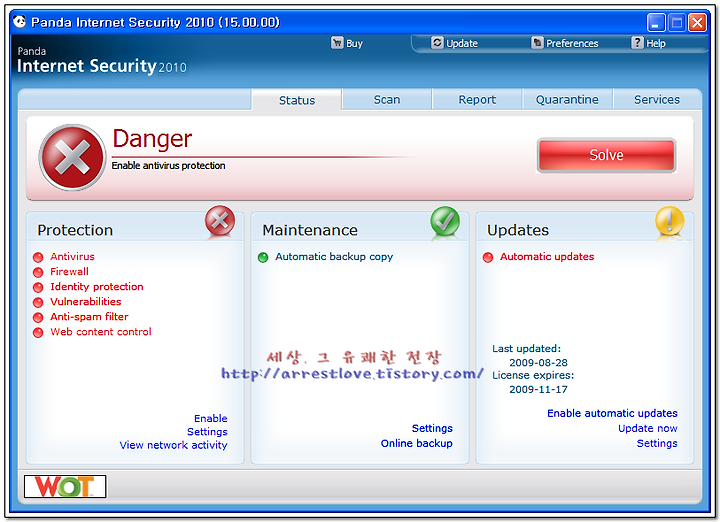Click green dot beside Automatic backup copy
Image resolution: width=720 pixels, height=522 pixels.
(x=263, y=257)
